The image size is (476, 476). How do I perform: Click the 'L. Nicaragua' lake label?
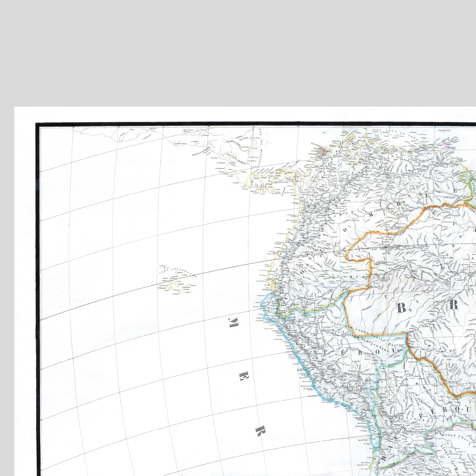coord(231,157)
